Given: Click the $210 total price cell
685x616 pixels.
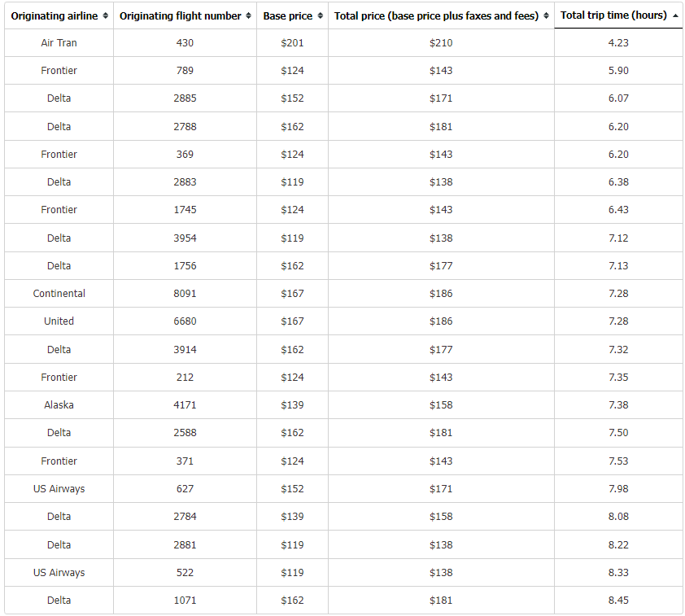Looking at the screenshot, I should (441, 43).
